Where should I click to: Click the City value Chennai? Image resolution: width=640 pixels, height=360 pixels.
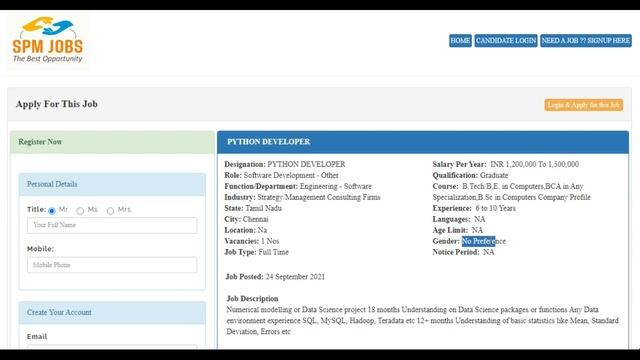[x=256, y=219]
